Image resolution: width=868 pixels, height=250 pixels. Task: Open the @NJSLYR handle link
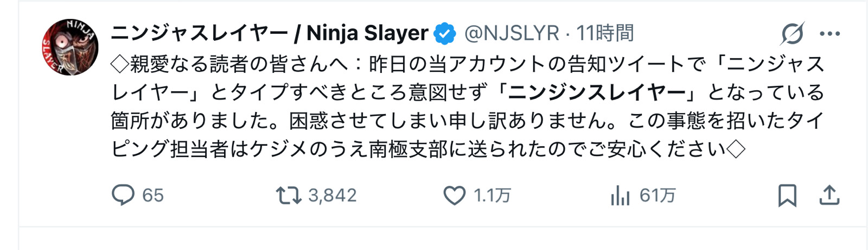pyautogui.click(x=512, y=34)
